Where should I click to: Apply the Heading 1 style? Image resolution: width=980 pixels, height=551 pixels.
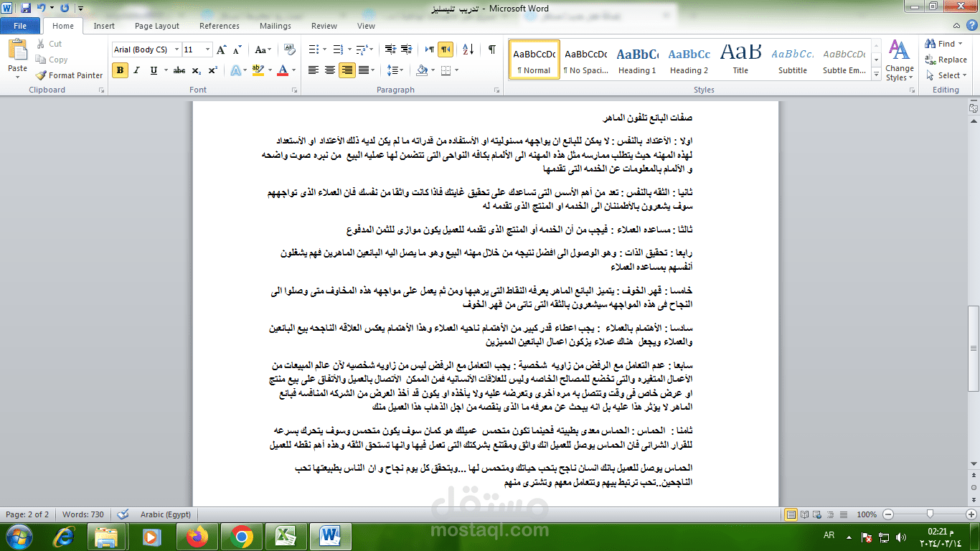637,60
